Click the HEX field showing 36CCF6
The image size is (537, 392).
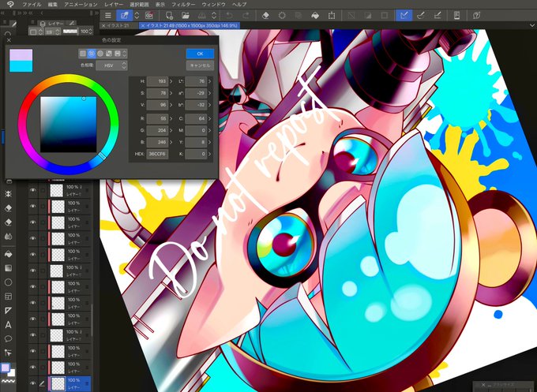coord(157,154)
